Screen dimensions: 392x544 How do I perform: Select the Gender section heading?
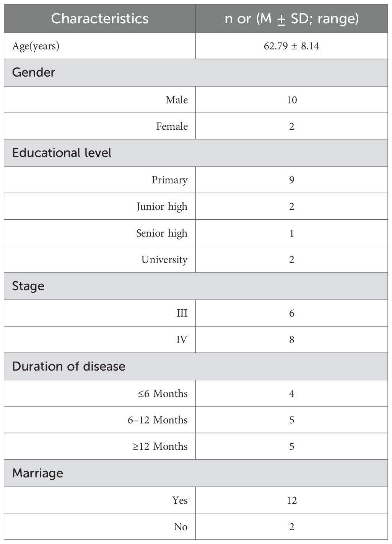pos(34,72)
